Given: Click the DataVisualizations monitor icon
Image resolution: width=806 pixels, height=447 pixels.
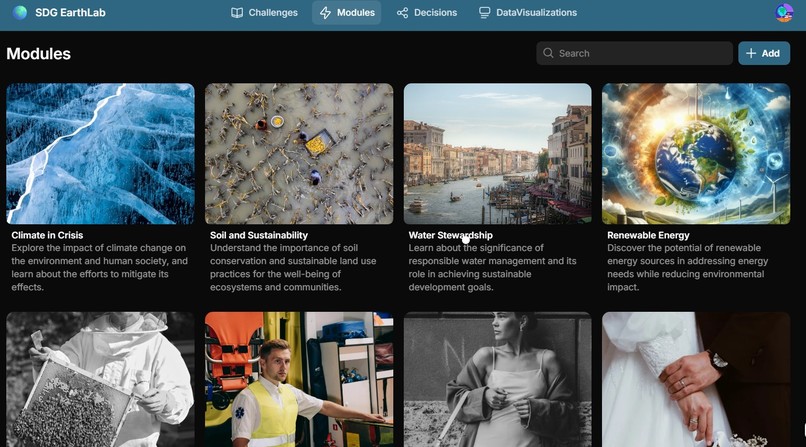Looking at the screenshot, I should click(x=484, y=13).
